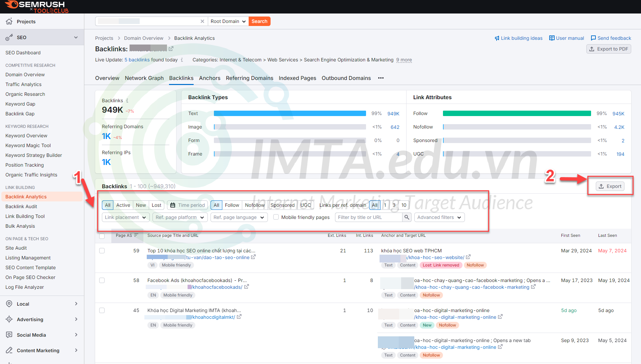Select 10 links per ref. domain
This screenshot has width=641, height=364.
click(x=404, y=205)
